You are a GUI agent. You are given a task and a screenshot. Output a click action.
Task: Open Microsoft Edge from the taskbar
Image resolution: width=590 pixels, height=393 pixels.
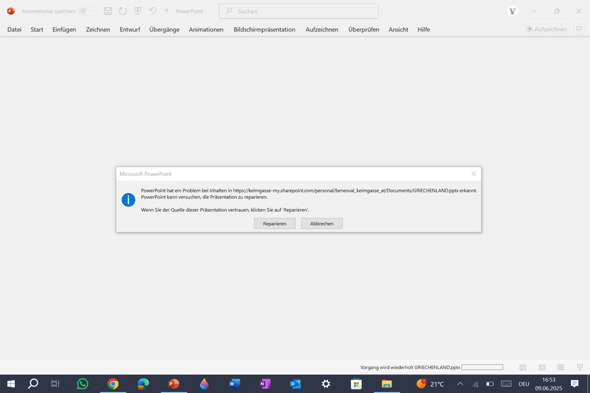[143, 384]
